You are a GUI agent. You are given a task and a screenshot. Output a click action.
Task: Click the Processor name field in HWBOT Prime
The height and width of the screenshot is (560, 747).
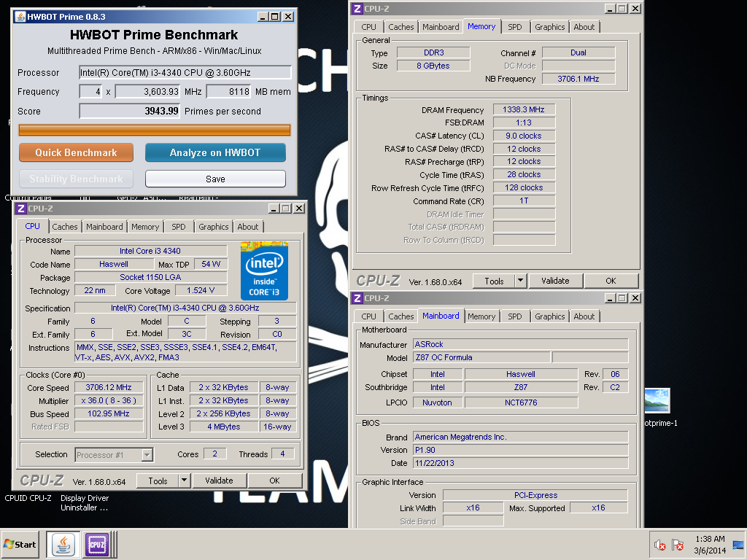(185, 72)
